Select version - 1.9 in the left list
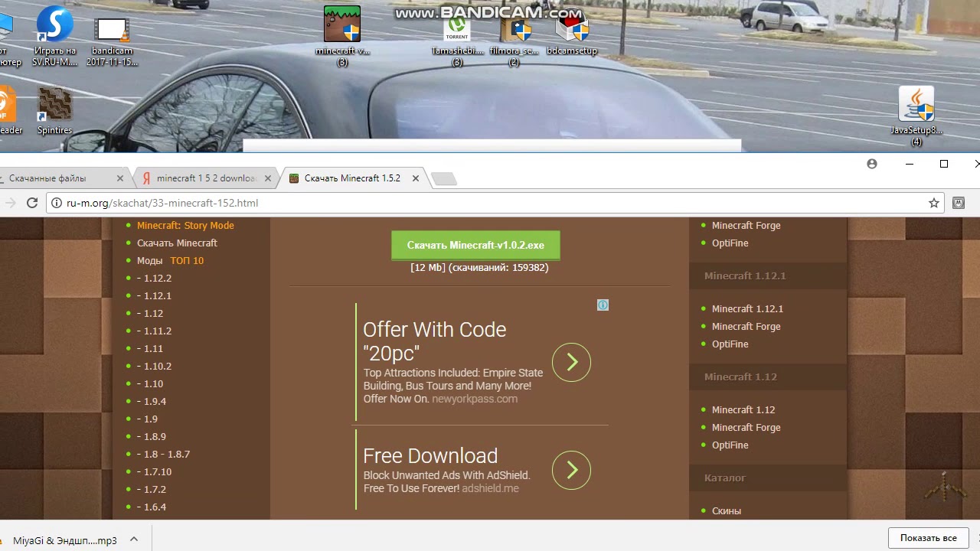Viewport: 980px width, 551px height. pyautogui.click(x=148, y=419)
